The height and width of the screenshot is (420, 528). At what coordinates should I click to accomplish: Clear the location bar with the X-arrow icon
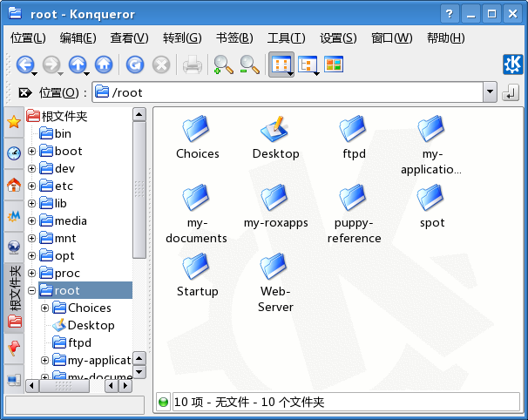coord(25,92)
